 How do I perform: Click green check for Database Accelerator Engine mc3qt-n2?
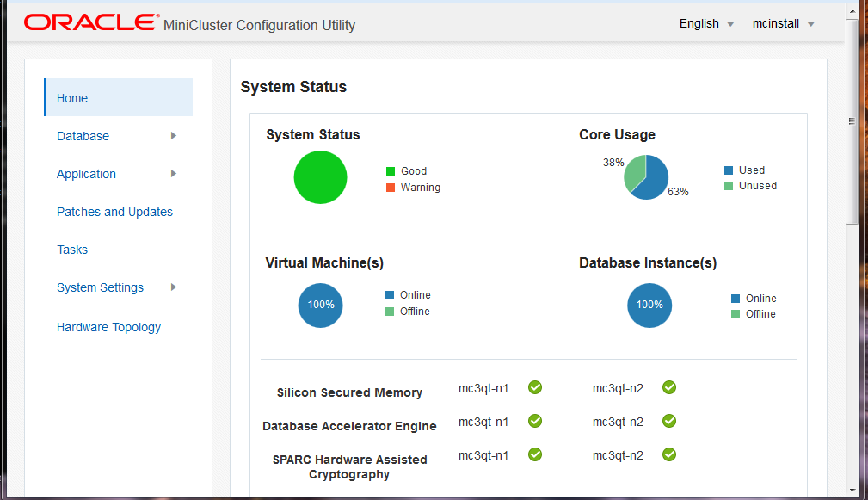669,421
